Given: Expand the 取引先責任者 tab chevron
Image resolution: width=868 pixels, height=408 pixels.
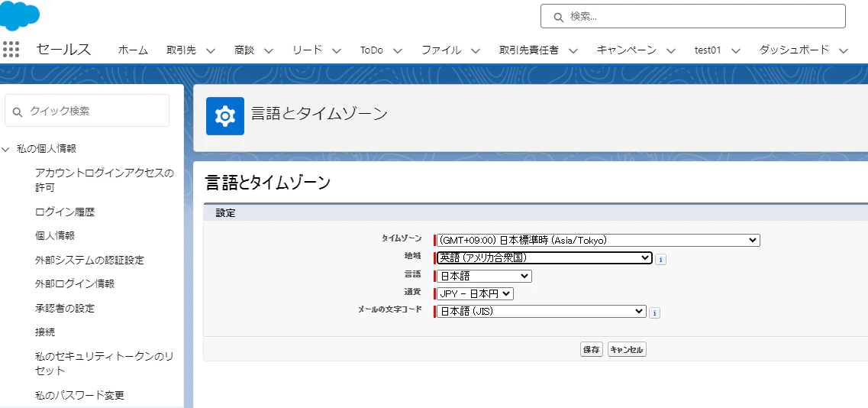Looking at the screenshot, I should (x=573, y=50).
